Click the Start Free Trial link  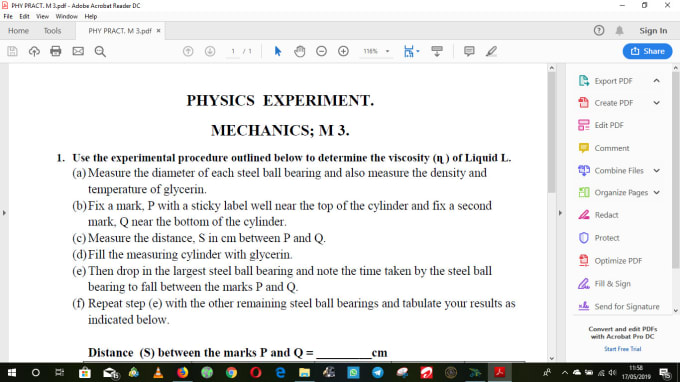pos(622,349)
